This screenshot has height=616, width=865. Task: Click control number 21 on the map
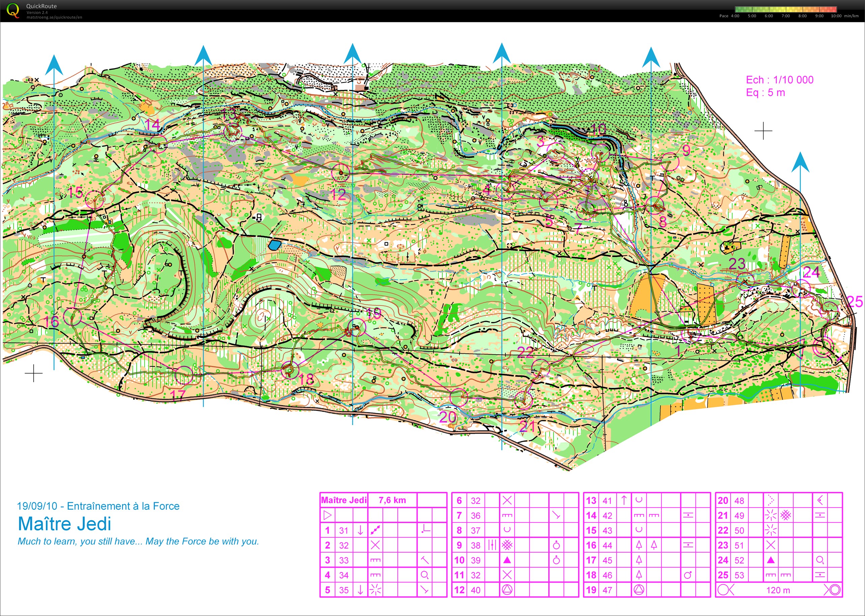pyautogui.click(x=527, y=426)
